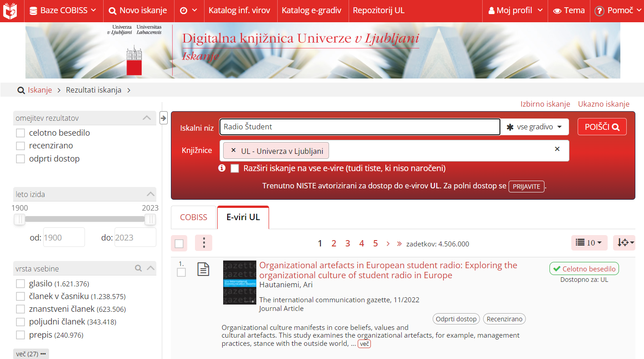Open the three-dot actions menu above results
This screenshot has height=359, width=644.
click(204, 243)
